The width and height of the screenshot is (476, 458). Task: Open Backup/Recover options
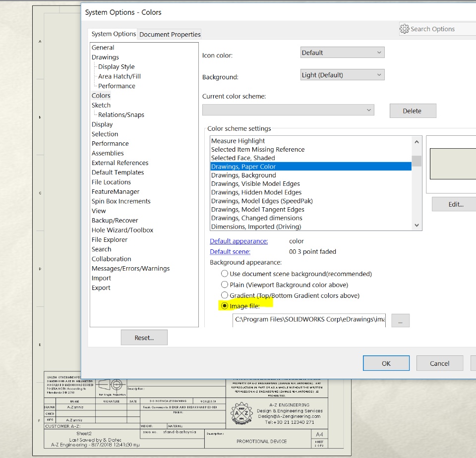(x=115, y=221)
